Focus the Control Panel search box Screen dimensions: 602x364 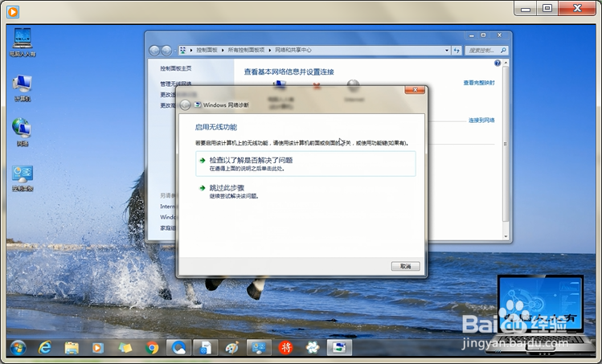click(486, 51)
